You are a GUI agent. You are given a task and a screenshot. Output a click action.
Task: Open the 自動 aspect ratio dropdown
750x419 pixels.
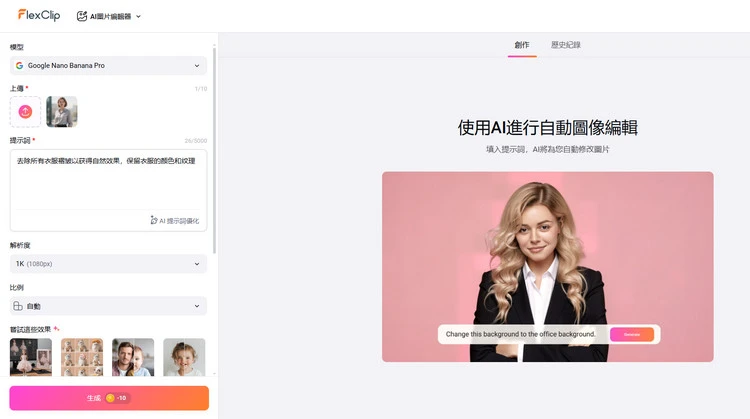pyautogui.click(x=108, y=306)
